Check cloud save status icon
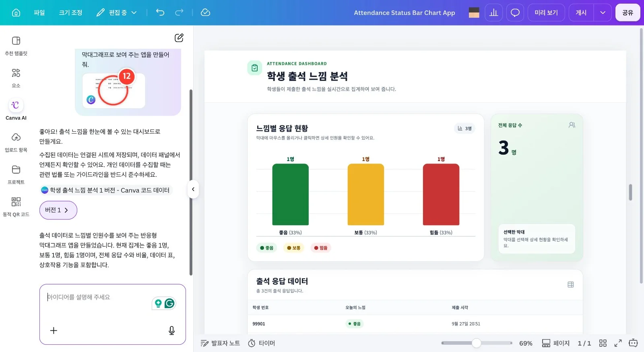Screen dimensions: 644x352 pyautogui.click(x=205, y=12)
